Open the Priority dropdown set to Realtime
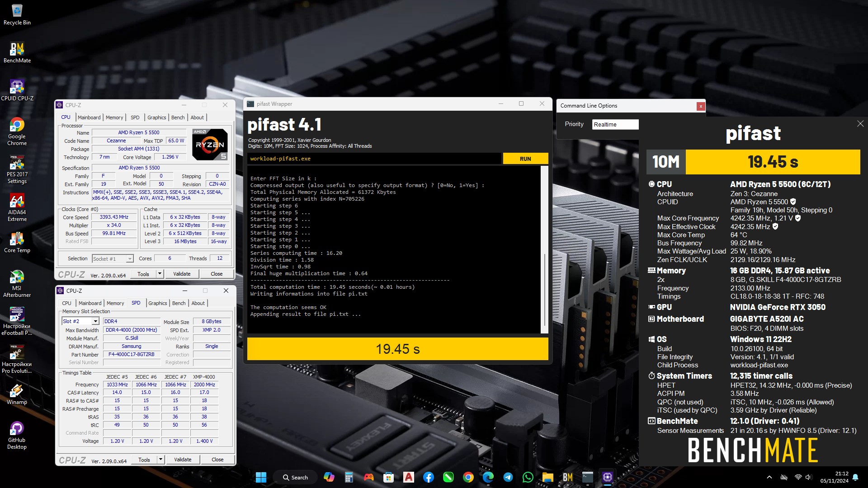The height and width of the screenshot is (488, 868). pyautogui.click(x=615, y=124)
